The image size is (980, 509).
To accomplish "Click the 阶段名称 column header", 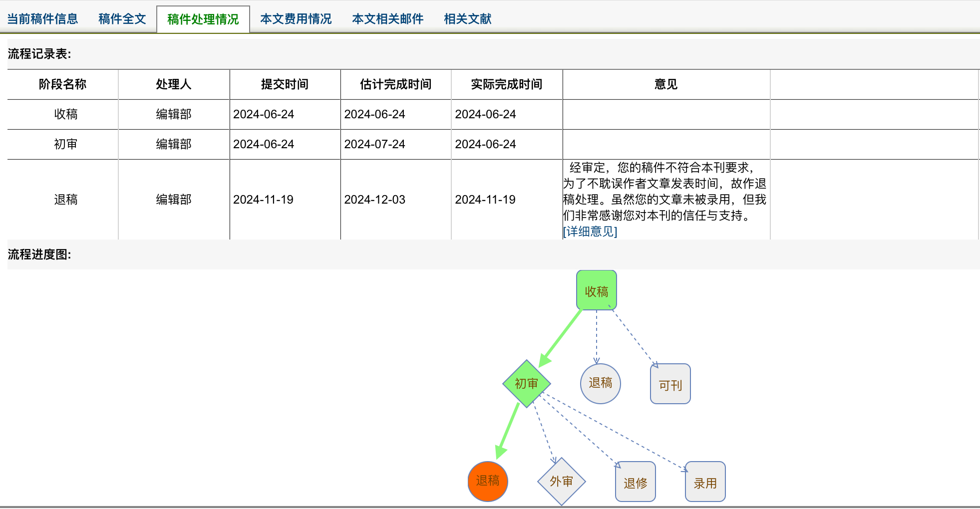I will pyautogui.click(x=63, y=84).
